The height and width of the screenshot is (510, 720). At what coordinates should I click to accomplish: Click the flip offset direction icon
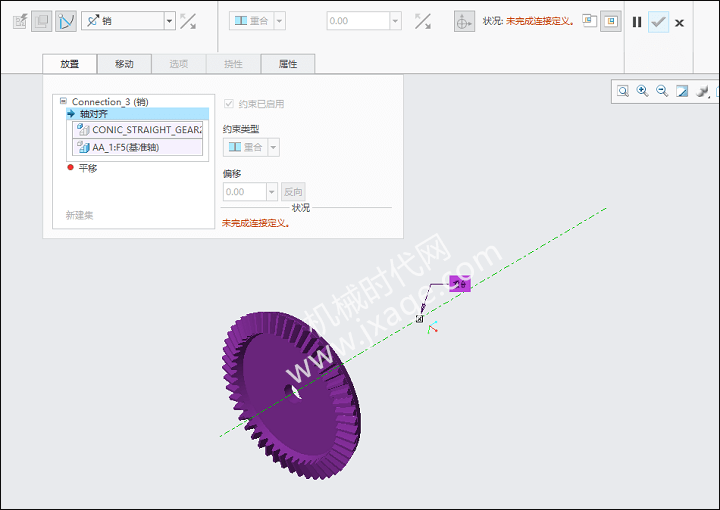(x=423, y=21)
